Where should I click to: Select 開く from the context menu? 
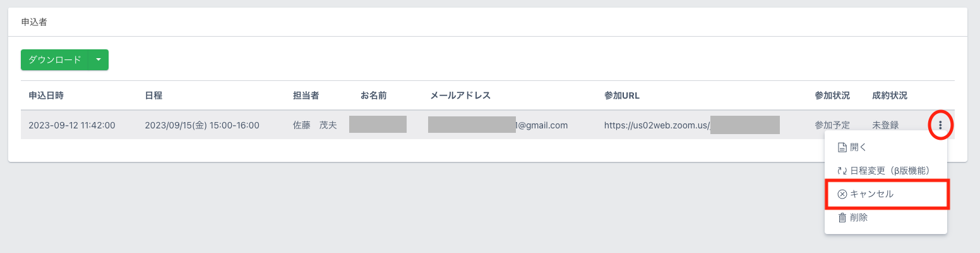pyautogui.click(x=859, y=147)
